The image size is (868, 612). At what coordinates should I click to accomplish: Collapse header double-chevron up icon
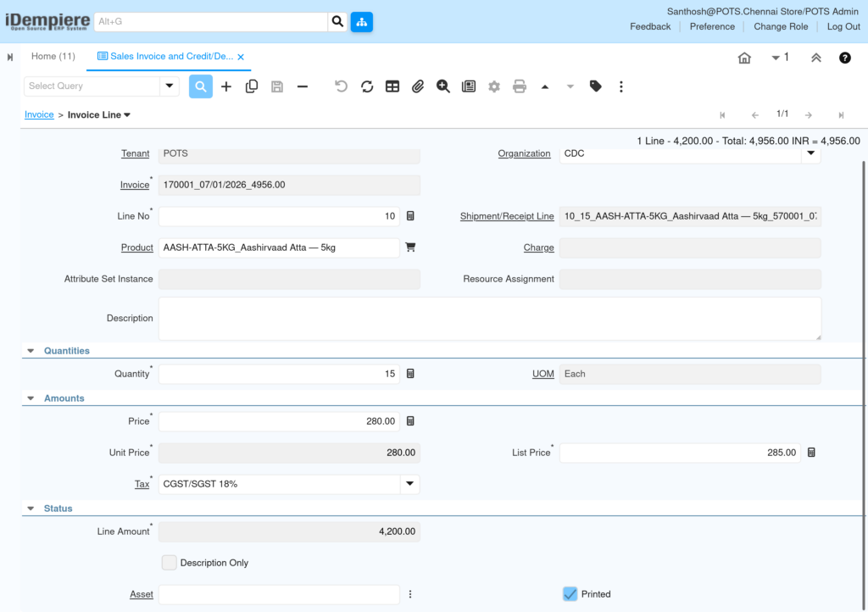816,58
